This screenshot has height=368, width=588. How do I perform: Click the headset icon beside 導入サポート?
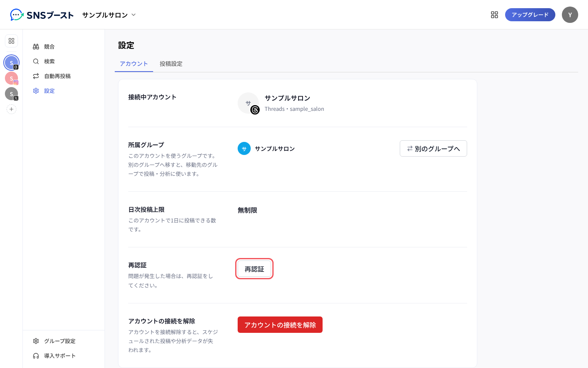(x=36, y=356)
